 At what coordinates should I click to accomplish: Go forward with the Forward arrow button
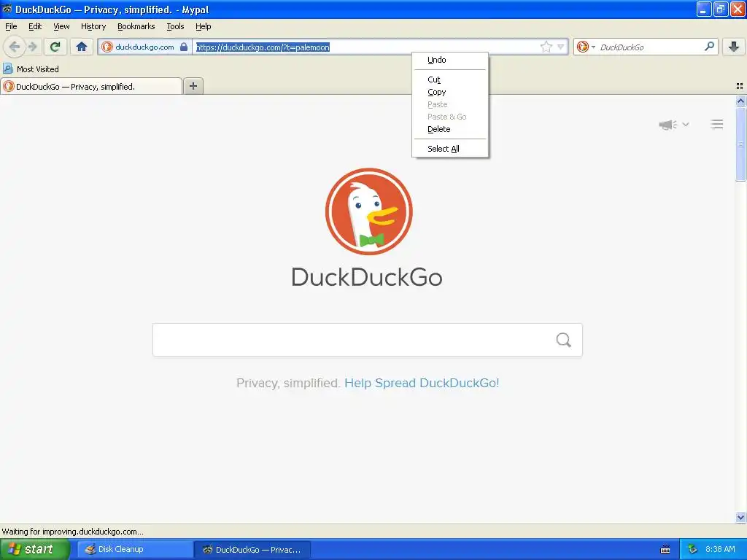tap(33, 47)
